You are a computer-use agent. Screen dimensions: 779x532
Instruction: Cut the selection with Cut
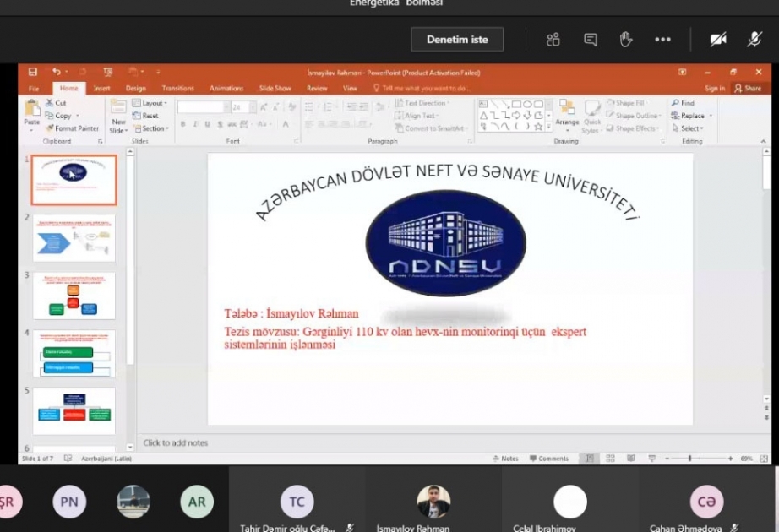click(56, 103)
